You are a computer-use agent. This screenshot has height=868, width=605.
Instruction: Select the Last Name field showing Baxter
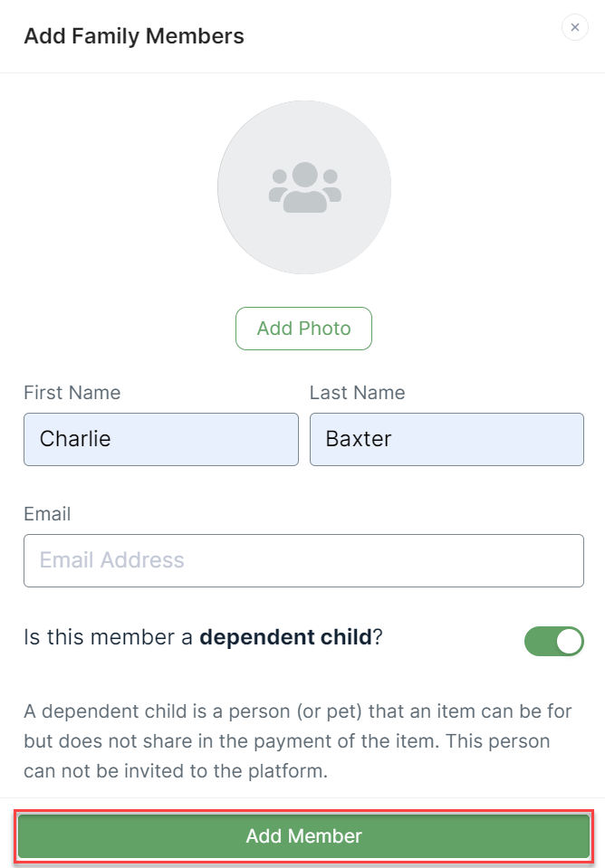(447, 439)
